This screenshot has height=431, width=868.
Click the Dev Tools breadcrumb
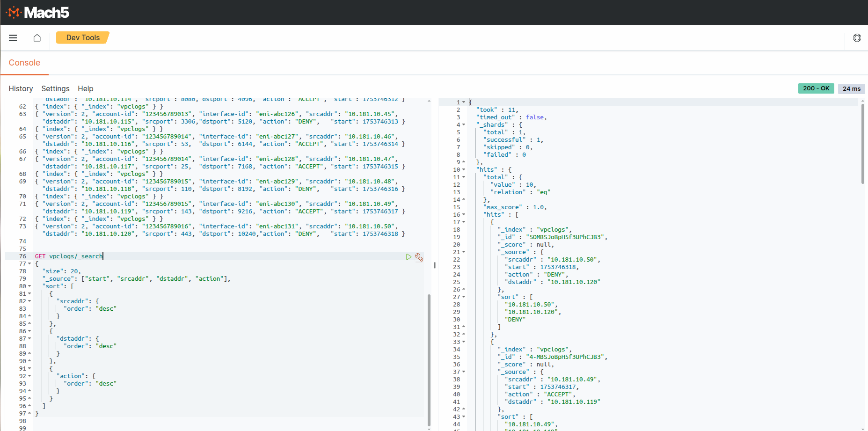tap(83, 38)
